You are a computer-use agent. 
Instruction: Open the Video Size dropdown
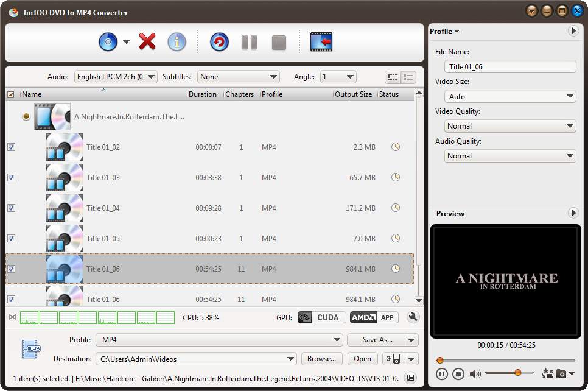click(510, 96)
